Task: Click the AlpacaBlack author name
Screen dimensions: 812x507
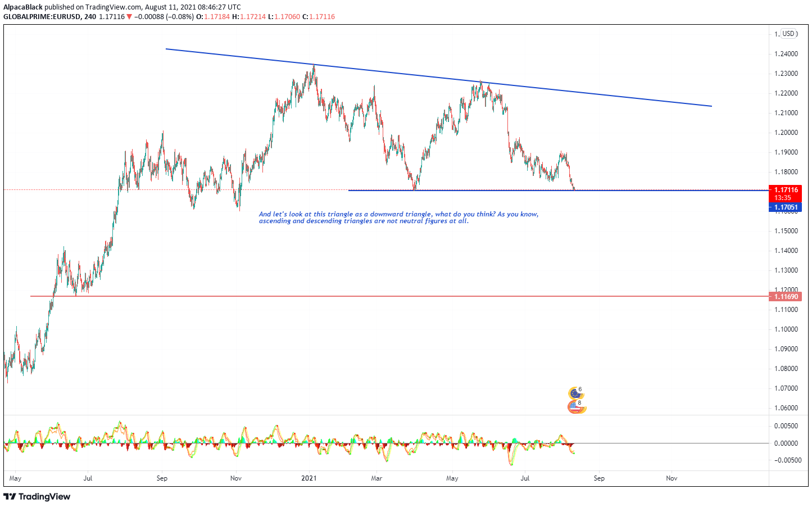Action: [23, 7]
